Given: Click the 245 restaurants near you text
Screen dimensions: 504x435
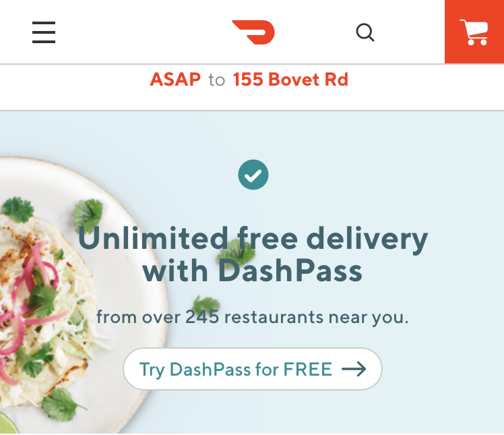Looking at the screenshot, I should pos(252,317).
